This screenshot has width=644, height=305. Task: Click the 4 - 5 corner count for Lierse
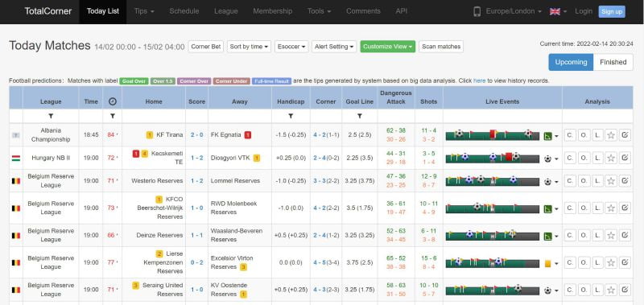(x=320, y=262)
